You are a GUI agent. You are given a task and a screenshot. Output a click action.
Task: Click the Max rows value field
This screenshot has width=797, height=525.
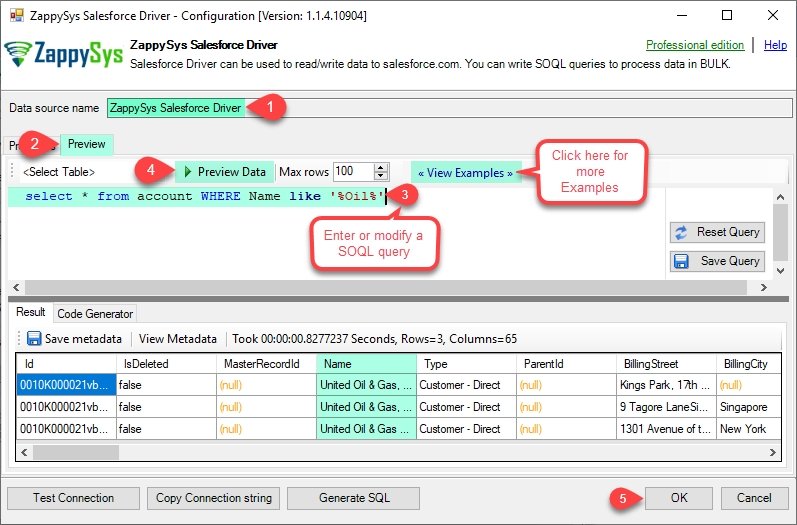pyautogui.click(x=354, y=171)
